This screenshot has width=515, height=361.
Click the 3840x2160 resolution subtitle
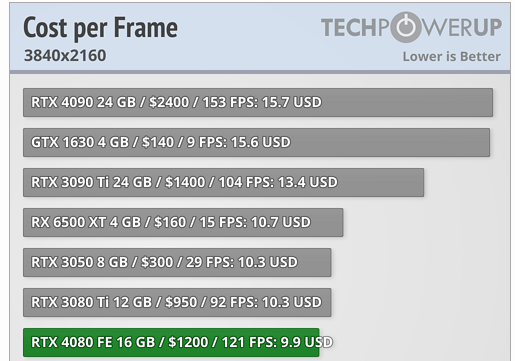pyautogui.click(x=65, y=55)
